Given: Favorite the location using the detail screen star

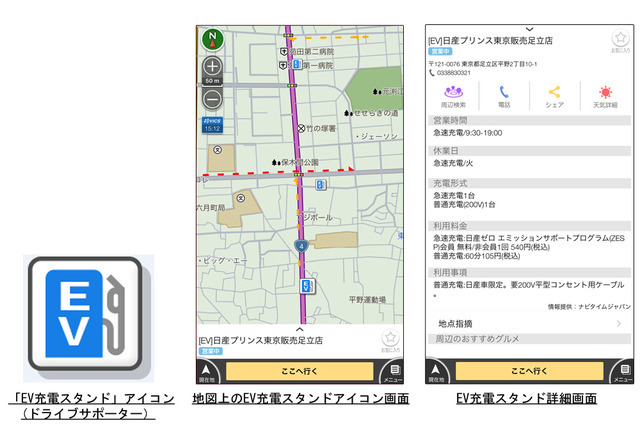Looking at the screenshot, I should coord(620,38).
